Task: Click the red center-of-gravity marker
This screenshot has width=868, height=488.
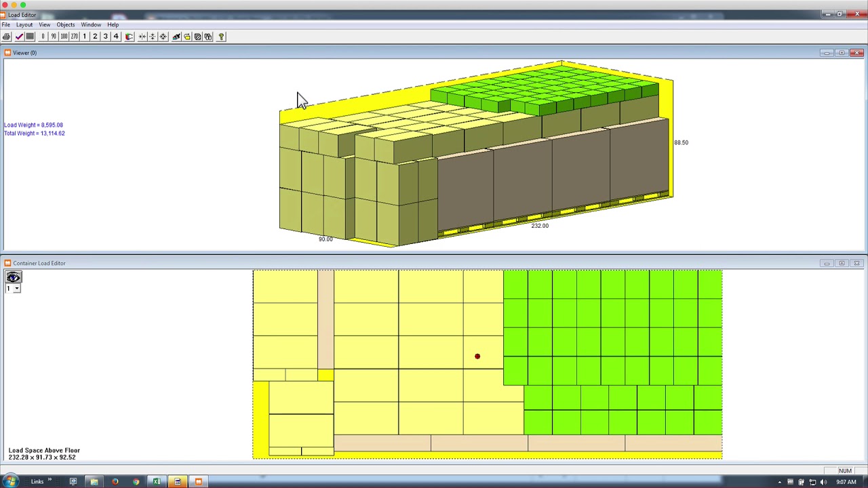Action: pos(477,357)
